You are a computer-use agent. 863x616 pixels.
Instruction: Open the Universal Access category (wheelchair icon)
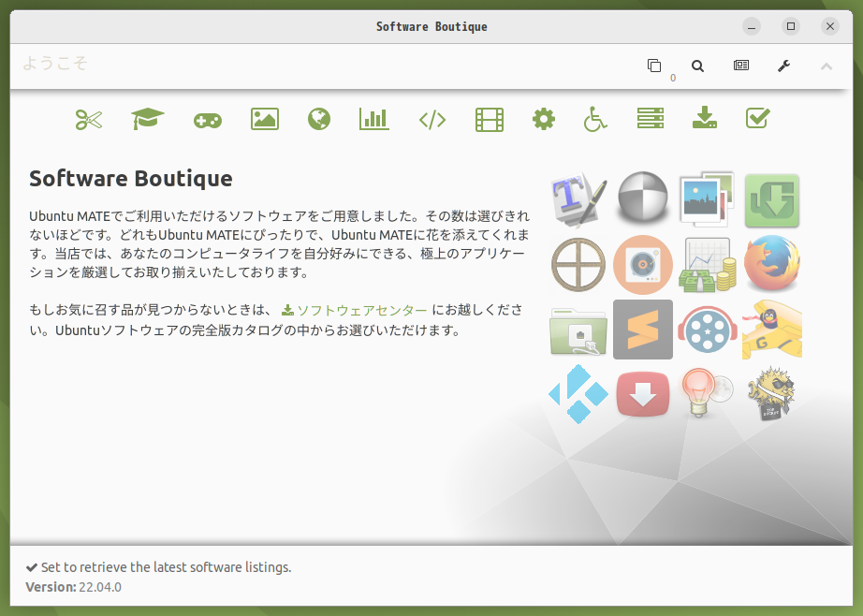click(x=595, y=119)
